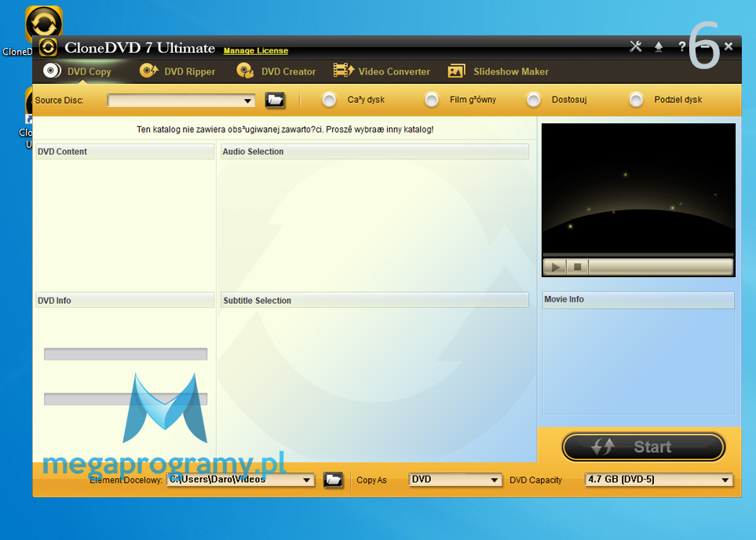Viewport: 756px width, 540px height.
Task: Click the Subtitle Selection panel header
Action: (x=374, y=300)
